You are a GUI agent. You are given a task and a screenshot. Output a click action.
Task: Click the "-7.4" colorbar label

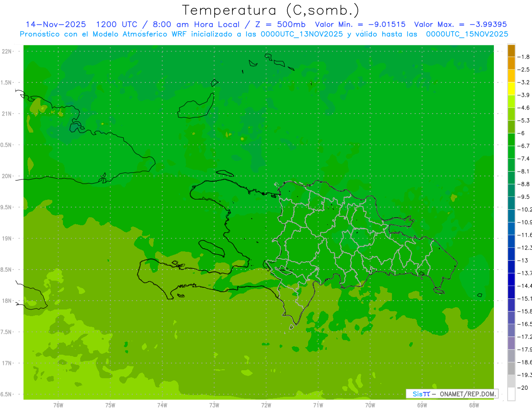coord(524,159)
